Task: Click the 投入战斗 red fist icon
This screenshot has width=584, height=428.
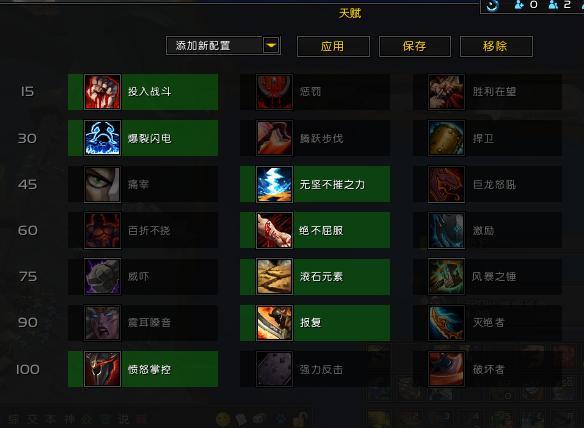Action: click(x=102, y=92)
